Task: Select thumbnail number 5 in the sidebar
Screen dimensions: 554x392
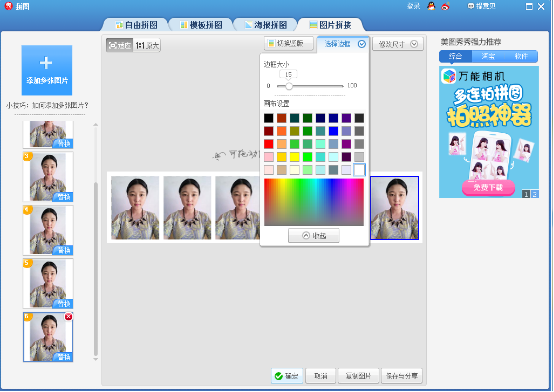Action: (48, 283)
